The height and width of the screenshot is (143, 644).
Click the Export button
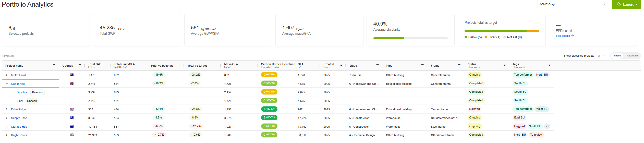(626, 4)
